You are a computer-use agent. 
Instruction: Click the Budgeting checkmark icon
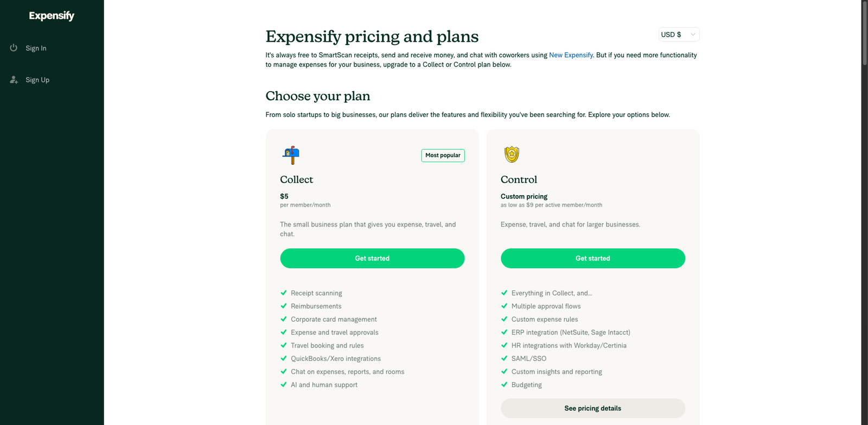[x=505, y=384]
